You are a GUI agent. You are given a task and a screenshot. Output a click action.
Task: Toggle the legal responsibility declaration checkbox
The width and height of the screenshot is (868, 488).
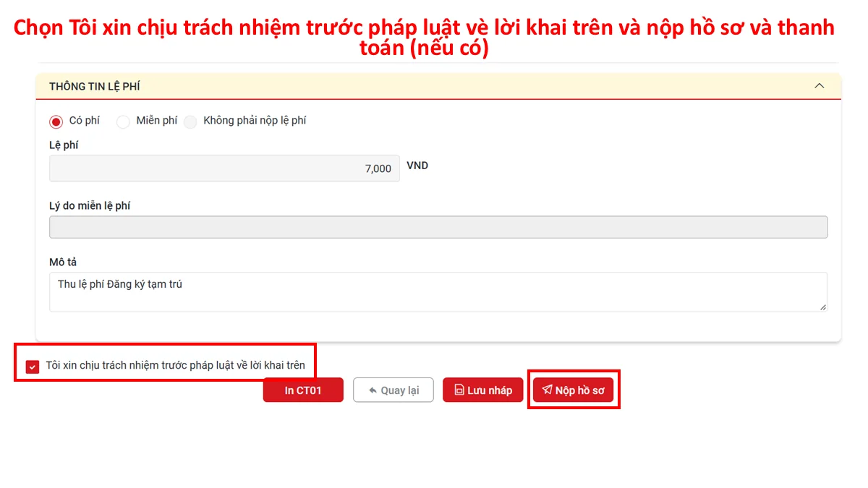pyautogui.click(x=33, y=367)
